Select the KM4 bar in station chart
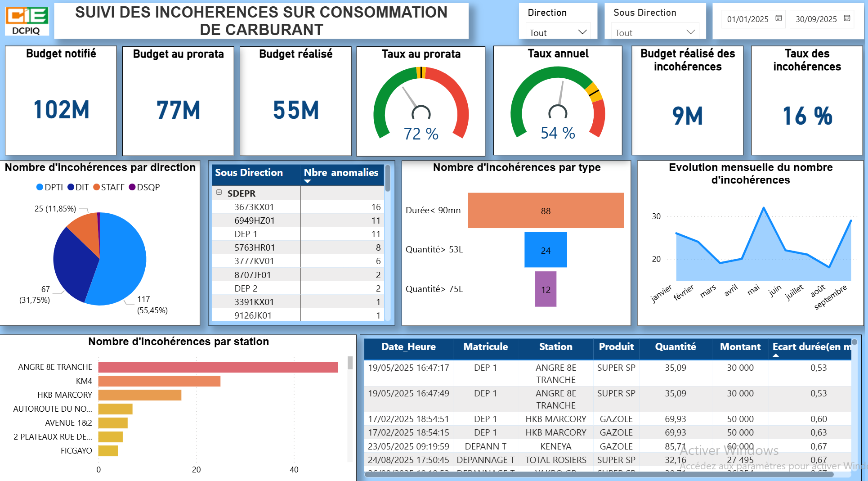The image size is (868, 481). click(158, 381)
